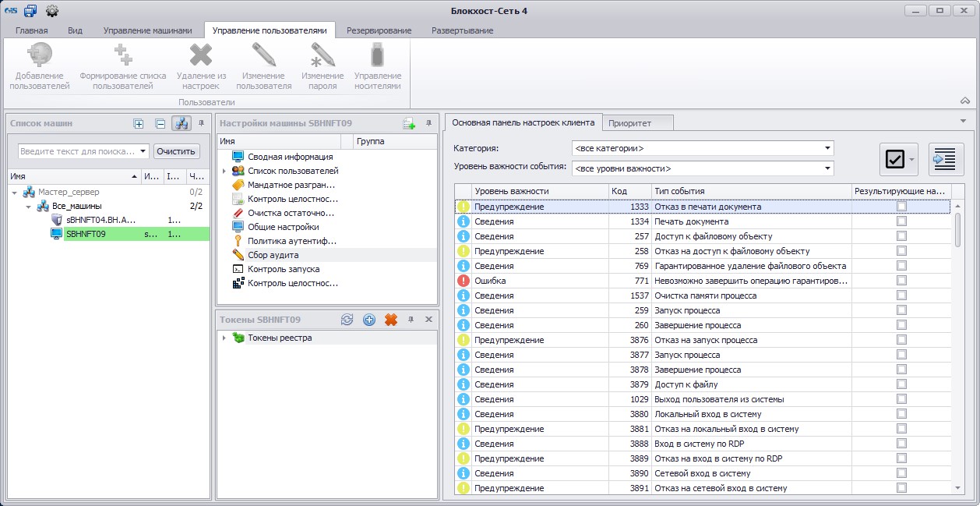Image resolution: width=980 pixels, height=506 pixels.
Task: Click the gear icon in the title bar
Action: pyautogui.click(x=52, y=10)
